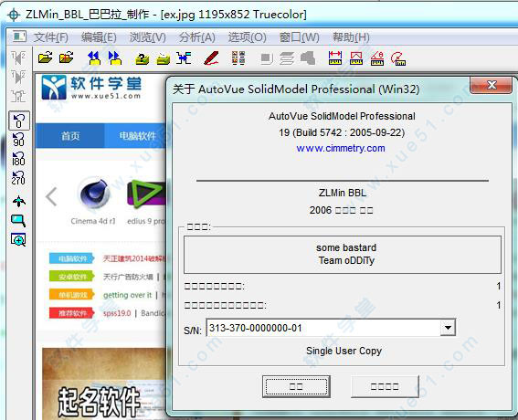The image size is (518, 420).
Task: Open the 文件(F) menu
Action: (x=50, y=37)
